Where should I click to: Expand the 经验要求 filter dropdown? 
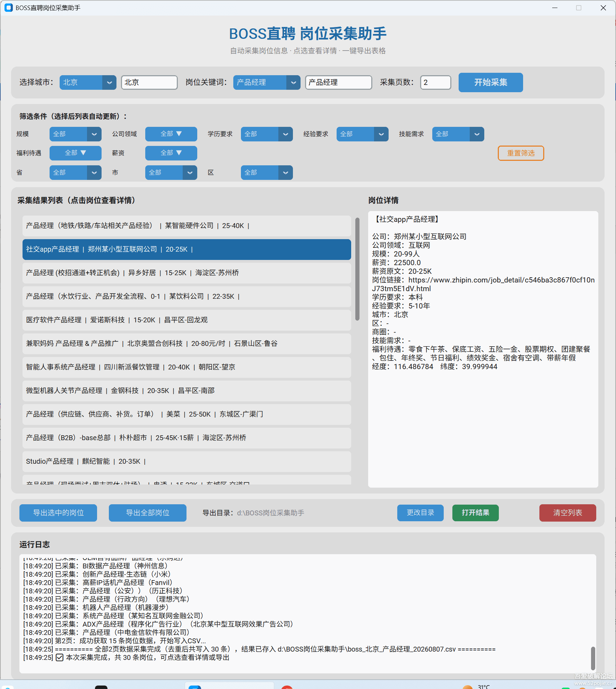click(362, 134)
